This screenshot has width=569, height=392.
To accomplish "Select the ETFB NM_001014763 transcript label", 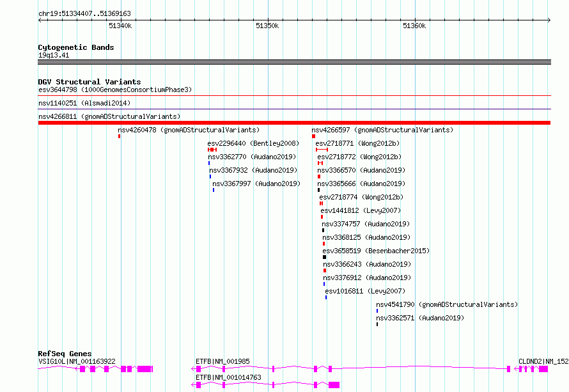I will click(x=229, y=377).
